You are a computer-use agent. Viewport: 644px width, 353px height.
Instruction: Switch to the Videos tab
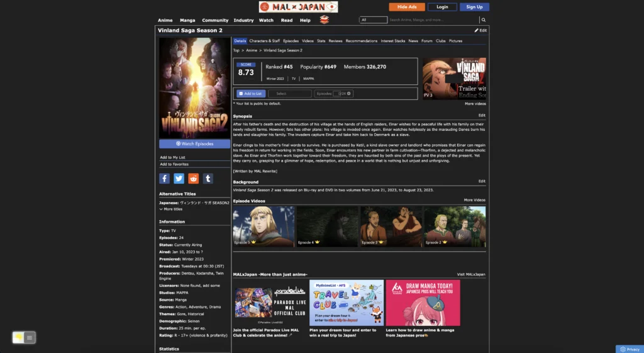[x=308, y=41]
